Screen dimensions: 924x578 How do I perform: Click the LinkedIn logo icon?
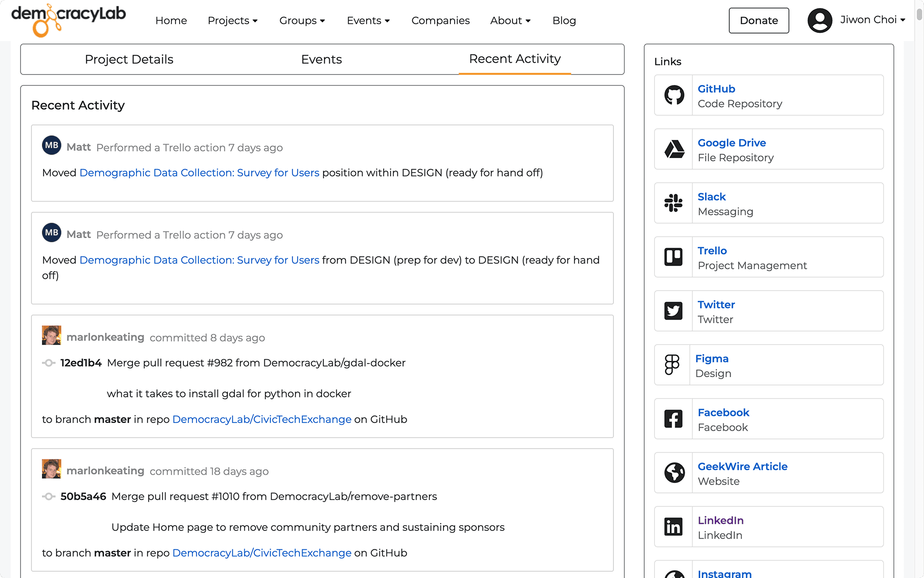point(674,527)
